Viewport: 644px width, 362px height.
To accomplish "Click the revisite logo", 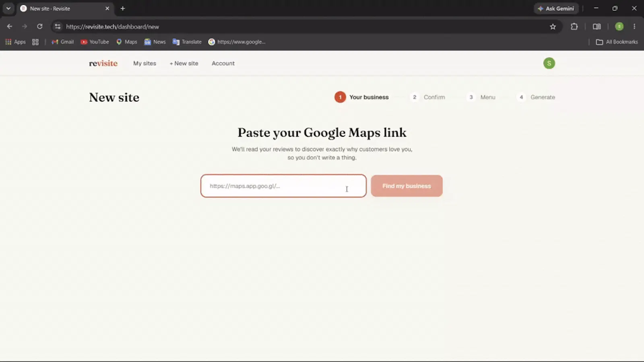I will pyautogui.click(x=103, y=63).
